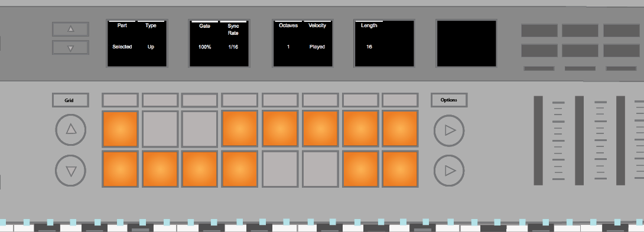Toggle the sixth unlit pad in bottom row

[320, 169]
